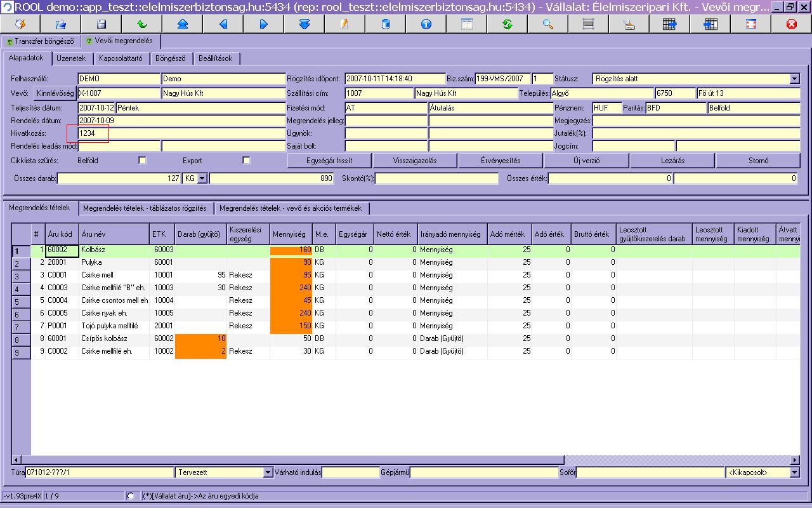Screen dimensions: 812x508
Task: Click the green refresh arrows icon
Action: click(x=507, y=24)
